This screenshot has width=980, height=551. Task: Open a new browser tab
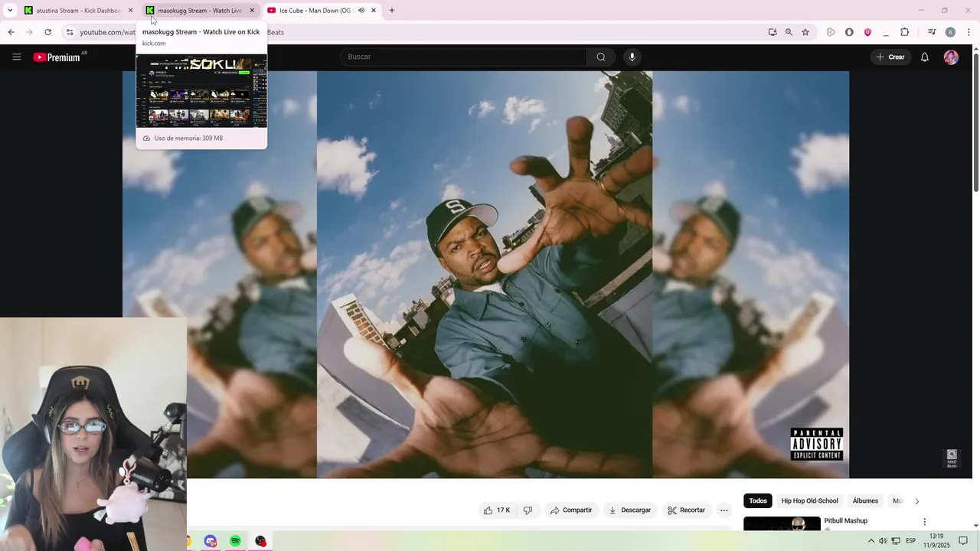(392, 11)
